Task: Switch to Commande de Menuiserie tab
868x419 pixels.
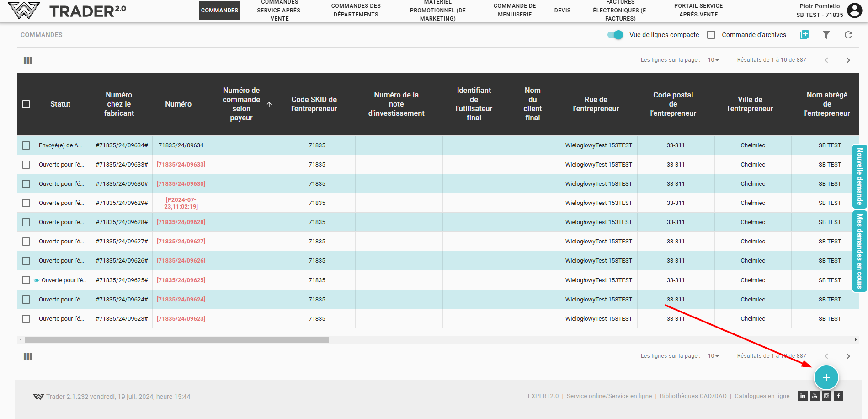Action: pos(515,11)
